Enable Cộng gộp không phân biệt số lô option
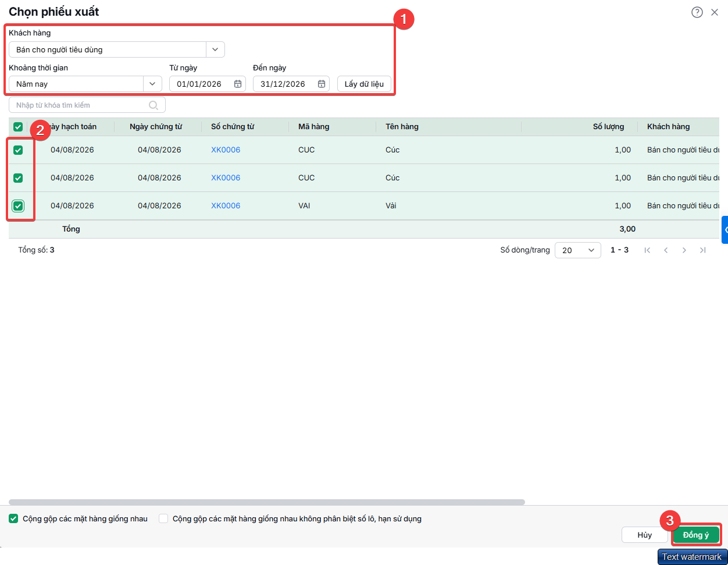This screenshot has width=728, height=565. tap(163, 518)
